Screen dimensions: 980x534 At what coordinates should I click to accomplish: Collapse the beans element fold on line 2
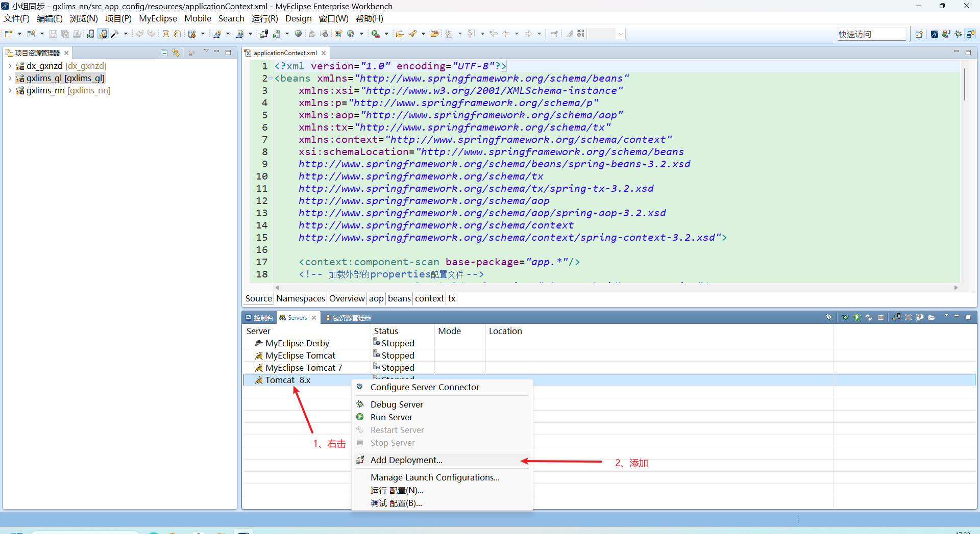click(x=271, y=78)
